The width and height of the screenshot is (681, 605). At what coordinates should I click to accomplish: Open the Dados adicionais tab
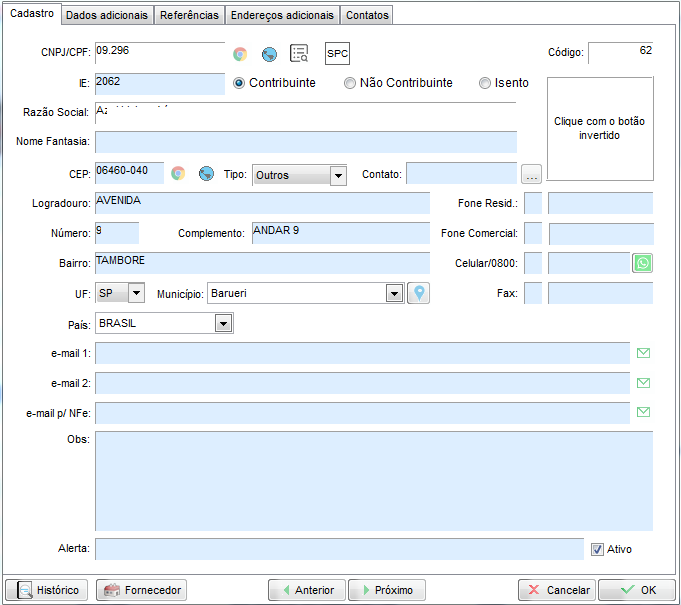pyautogui.click(x=107, y=15)
